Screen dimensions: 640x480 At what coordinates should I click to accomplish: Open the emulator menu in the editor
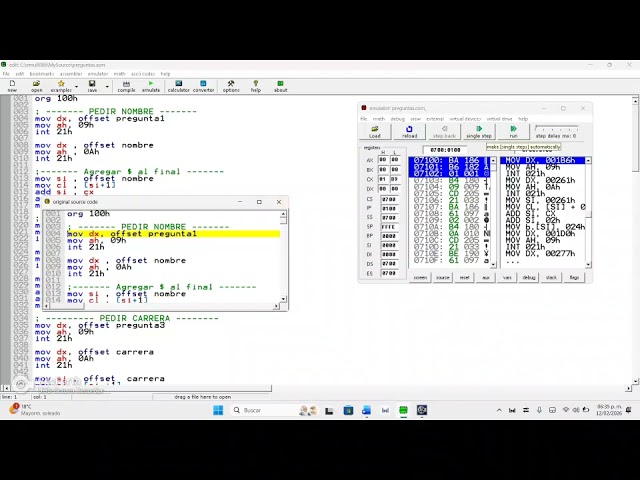coord(98,74)
